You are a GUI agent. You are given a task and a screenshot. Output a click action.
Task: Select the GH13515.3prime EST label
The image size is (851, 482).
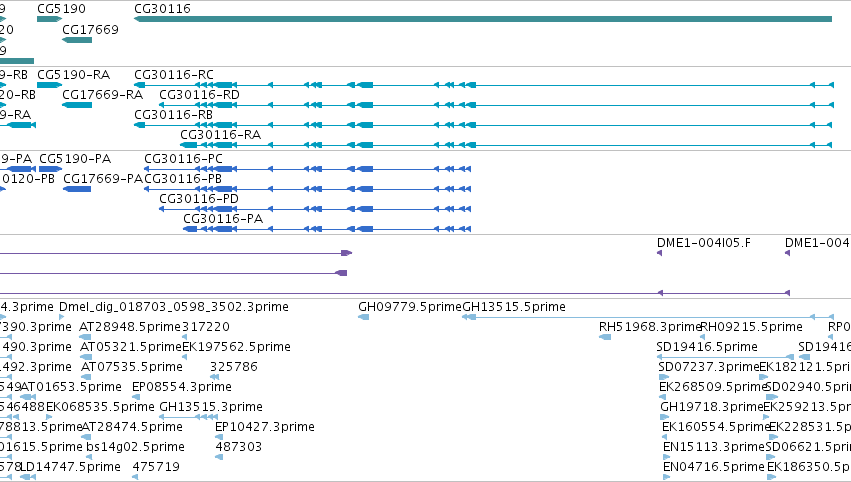click(x=211, y=407)
